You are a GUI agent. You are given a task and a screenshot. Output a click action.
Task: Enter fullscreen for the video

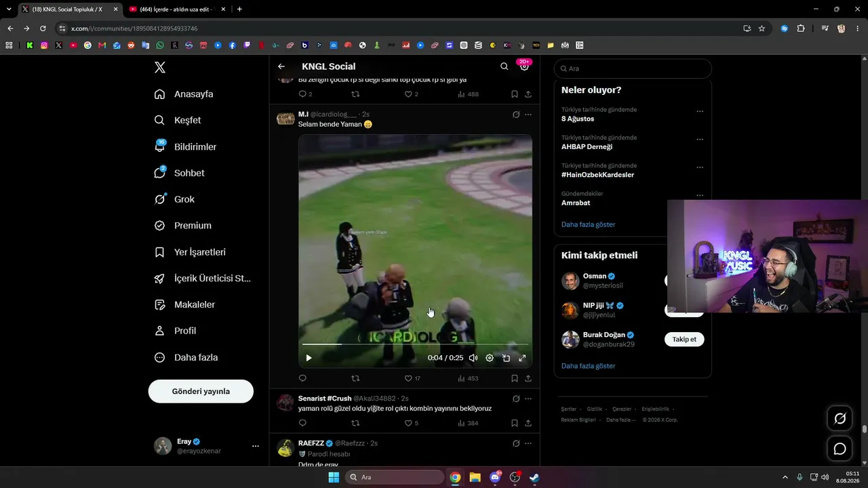point(522,358)
